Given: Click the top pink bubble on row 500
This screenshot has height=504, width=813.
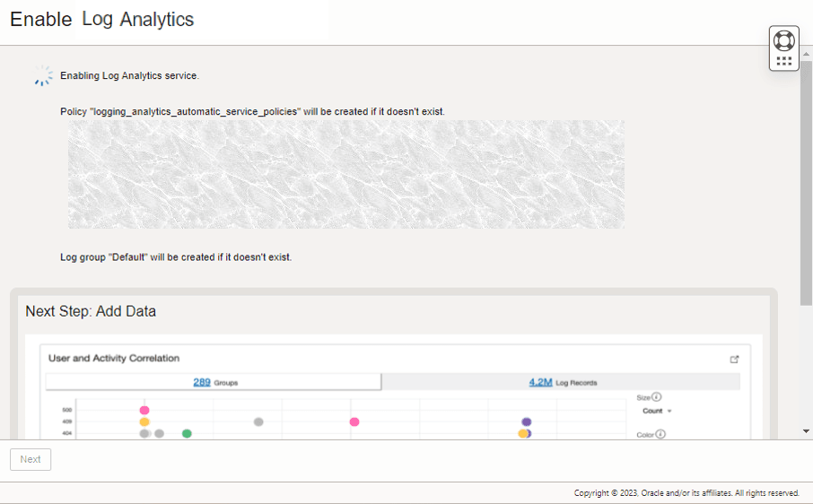Looking at the screenshot, I should point(144,410).
